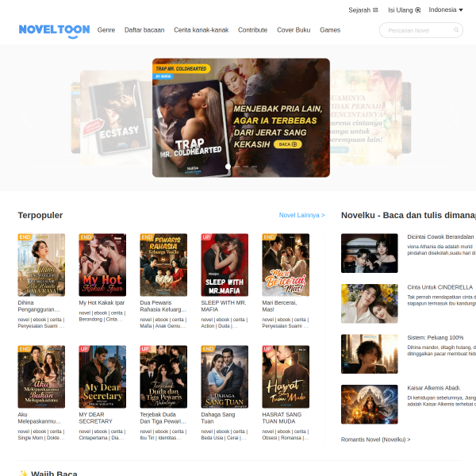476x476 pixels.
Task: Open Sleep With Mr. Mafia cover
Action: tap(225, 265)
